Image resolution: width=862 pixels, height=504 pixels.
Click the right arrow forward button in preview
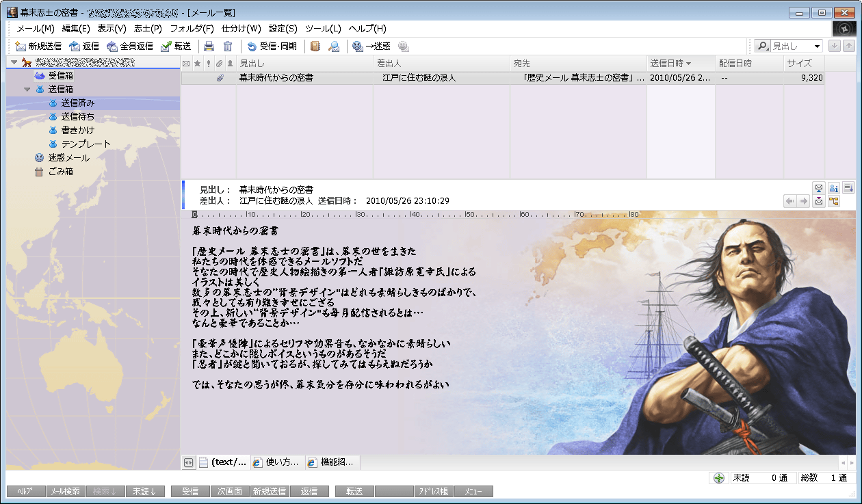click(x=803, y=201)
